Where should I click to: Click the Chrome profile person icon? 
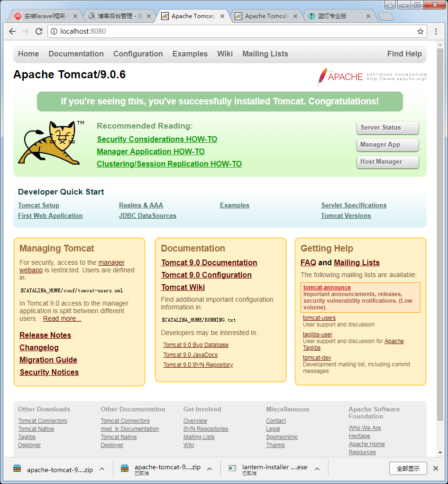pos(390,5)
